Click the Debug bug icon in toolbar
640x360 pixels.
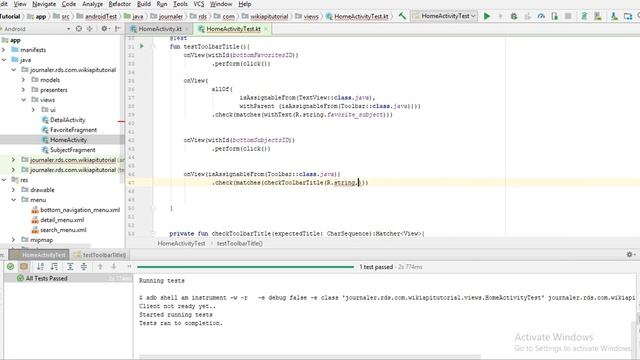[x=514, y=16]
